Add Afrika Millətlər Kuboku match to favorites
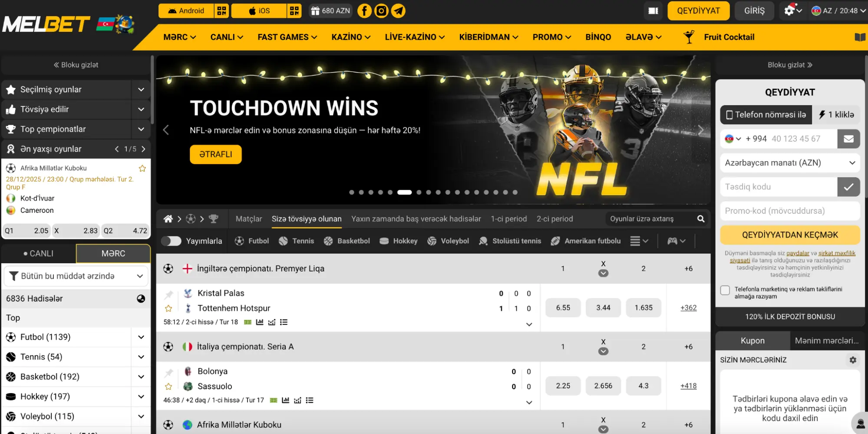 click(142, 169)
